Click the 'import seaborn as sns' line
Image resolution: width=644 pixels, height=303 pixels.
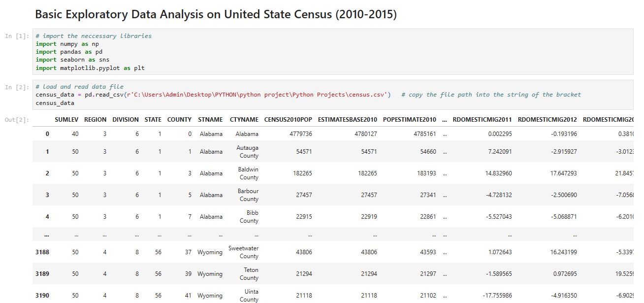72,60
